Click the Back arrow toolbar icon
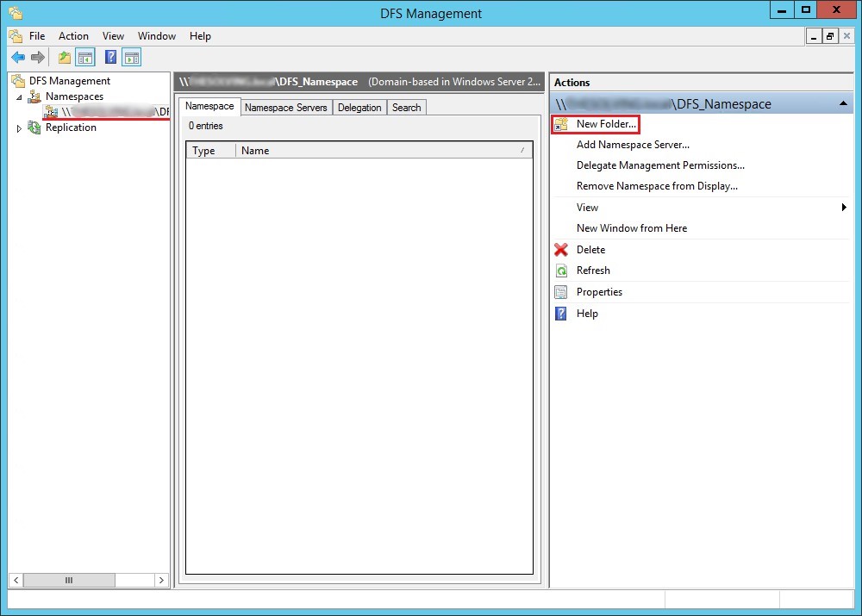Screen dimensions: 862x616 tap(18, 57)
